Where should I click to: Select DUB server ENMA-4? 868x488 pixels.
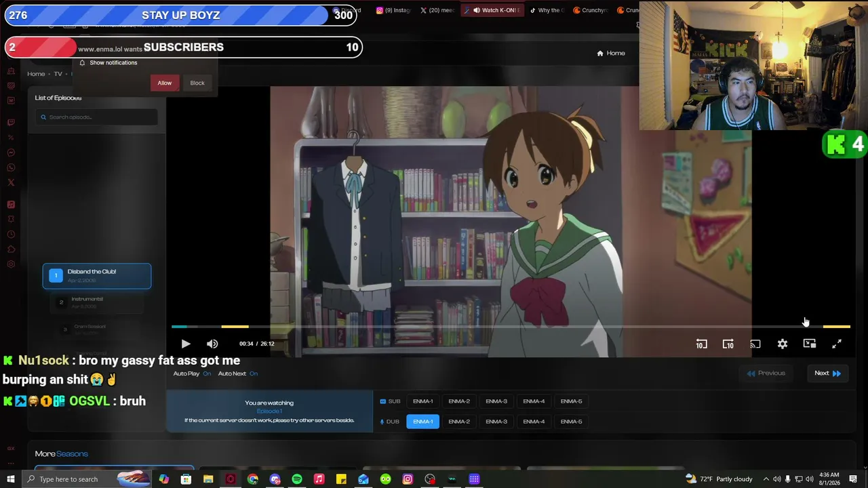(534, 422)
